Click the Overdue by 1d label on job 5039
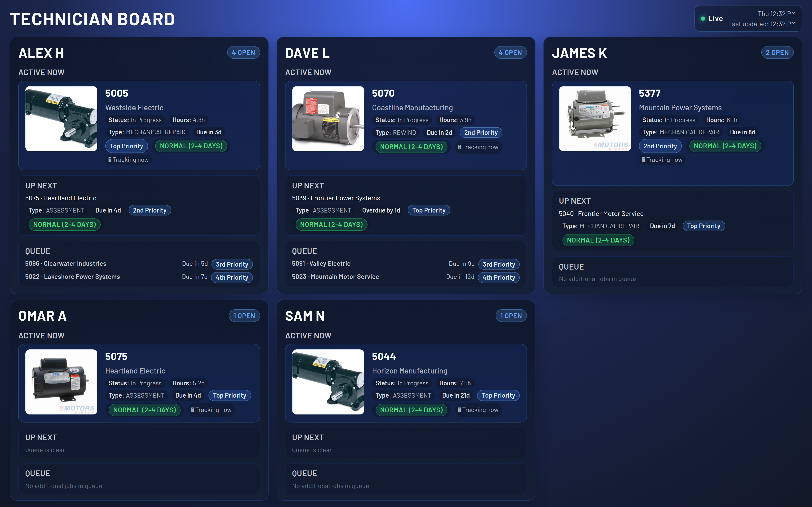Image resolution: width=812 pixels, height=507 pixels. tap(381, 210)
